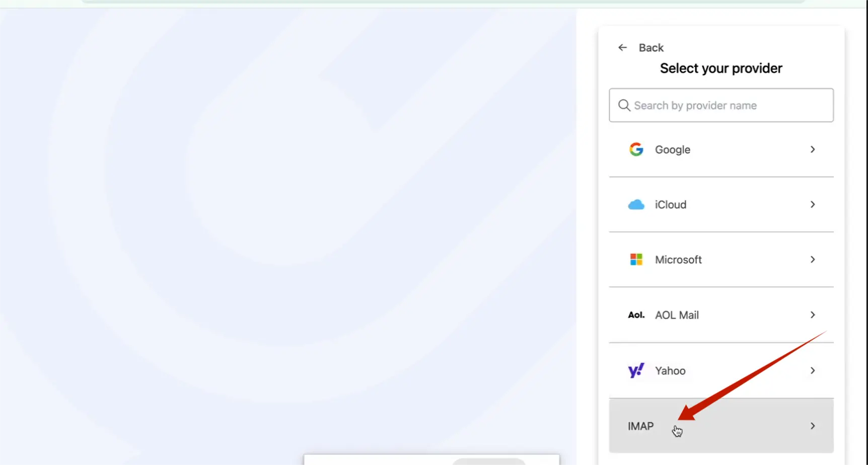Viewport: 868px width, 465px height.
Task: Click the Microsoft four-square logo
Action: [636, 260]
